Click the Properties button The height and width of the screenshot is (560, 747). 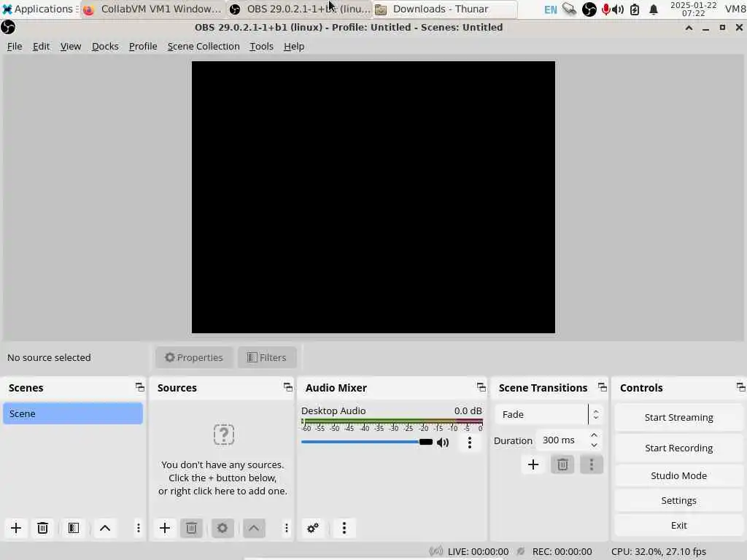[x=194, y=357]
